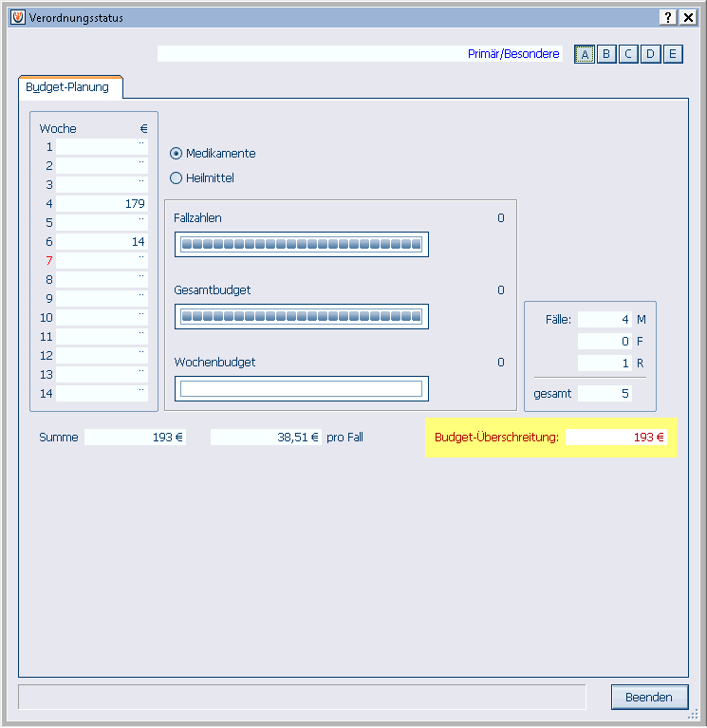Switch to category B
Screen dimensions: 707x728
coord(606,54)
